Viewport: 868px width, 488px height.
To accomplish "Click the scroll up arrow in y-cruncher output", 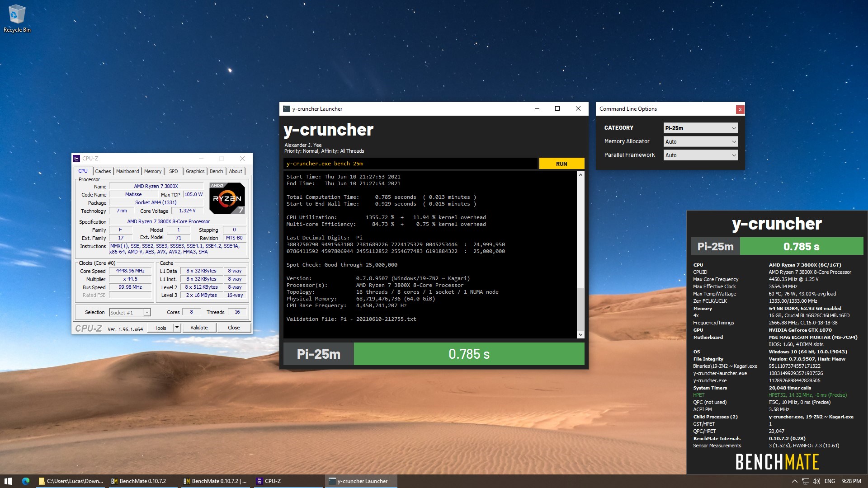I will tap(580, 175).
